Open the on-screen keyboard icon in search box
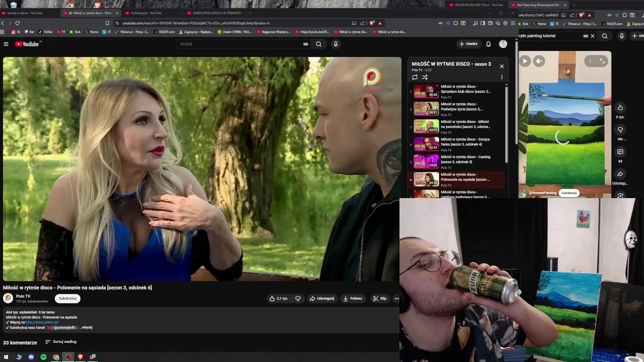 (305, 44)
